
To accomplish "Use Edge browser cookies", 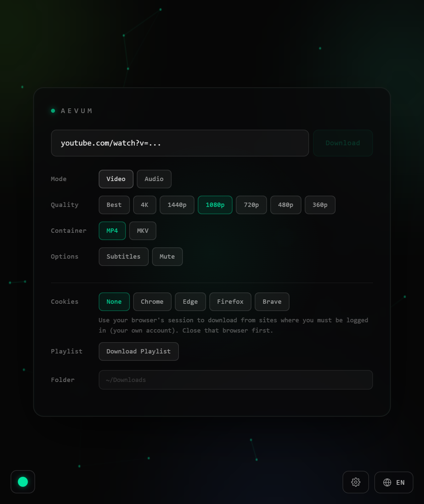I will point(190,302).
